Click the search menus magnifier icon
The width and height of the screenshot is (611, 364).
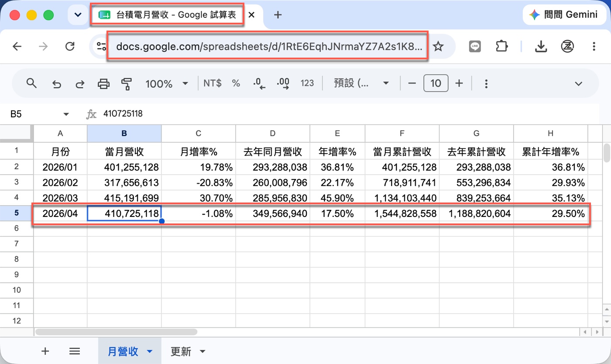tap(31, 83)
